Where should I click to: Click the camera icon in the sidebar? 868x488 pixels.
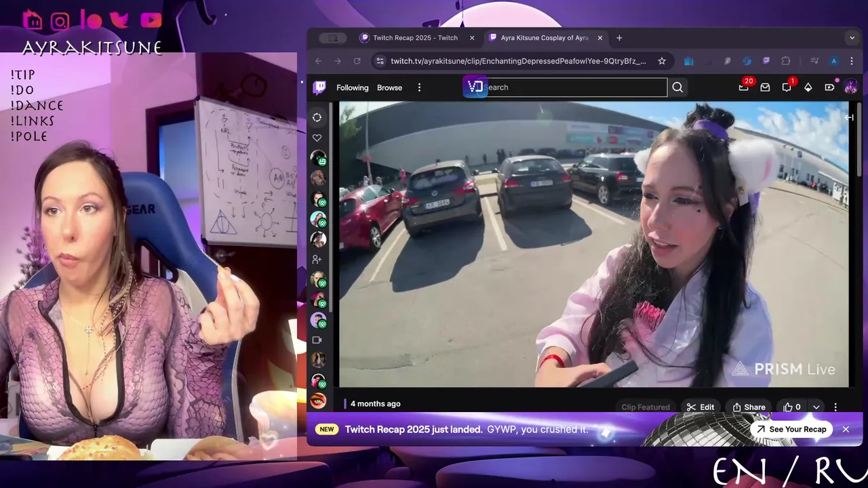[x=317, y=340]
